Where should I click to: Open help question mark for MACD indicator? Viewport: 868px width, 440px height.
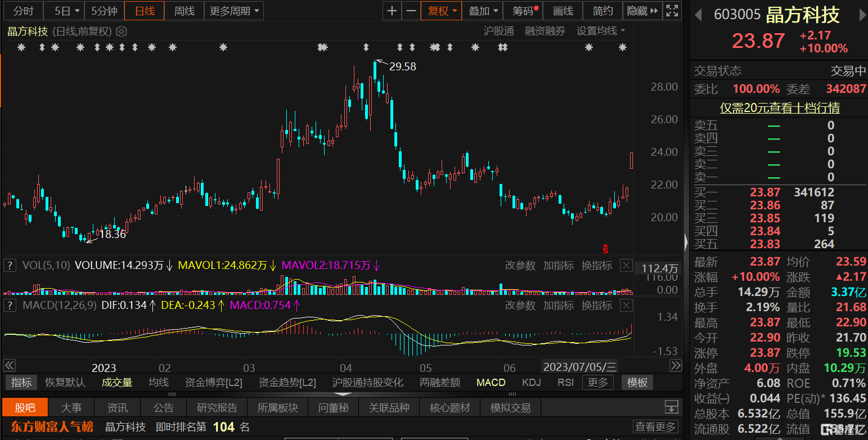(x=10, y=306)
